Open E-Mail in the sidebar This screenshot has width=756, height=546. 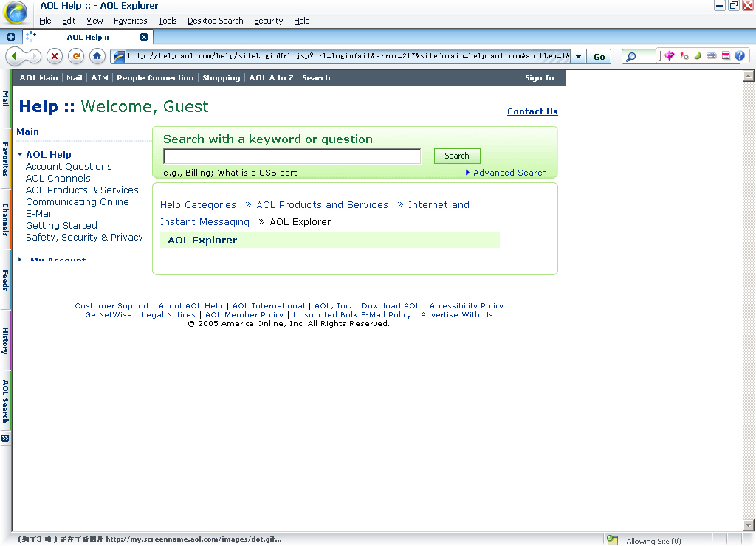click(39, 213)
